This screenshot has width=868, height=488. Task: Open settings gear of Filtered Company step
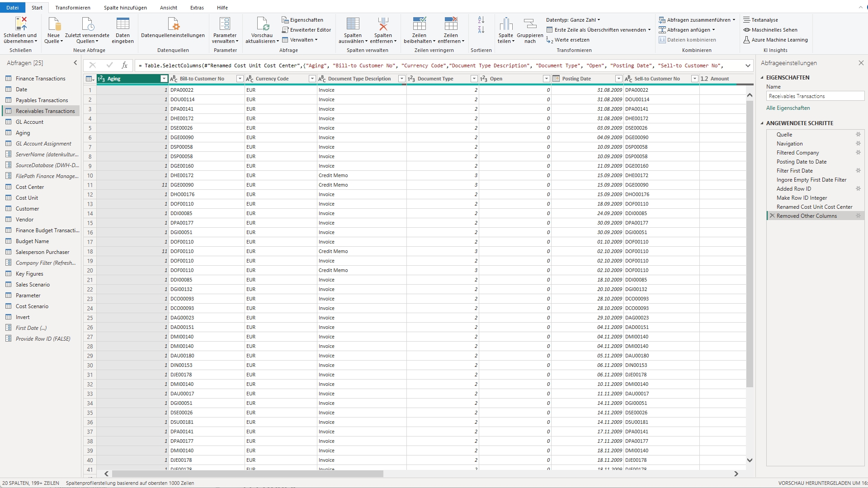(859, 153)
